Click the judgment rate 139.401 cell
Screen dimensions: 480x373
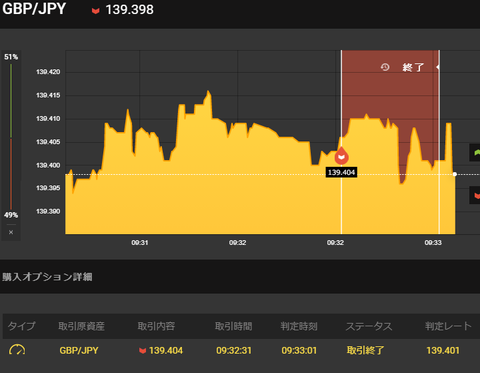(x=443, y=351)
